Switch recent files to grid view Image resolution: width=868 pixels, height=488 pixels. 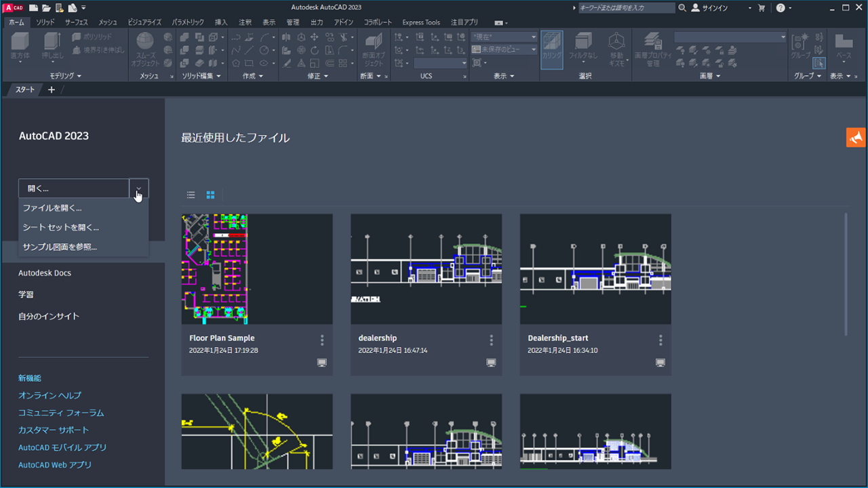(x=210, y=195)
